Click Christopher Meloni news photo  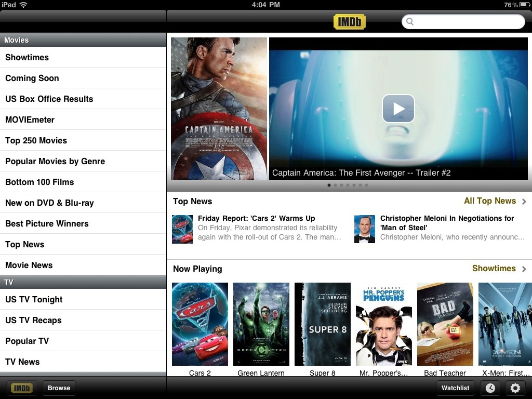click(x=365, y=229)
